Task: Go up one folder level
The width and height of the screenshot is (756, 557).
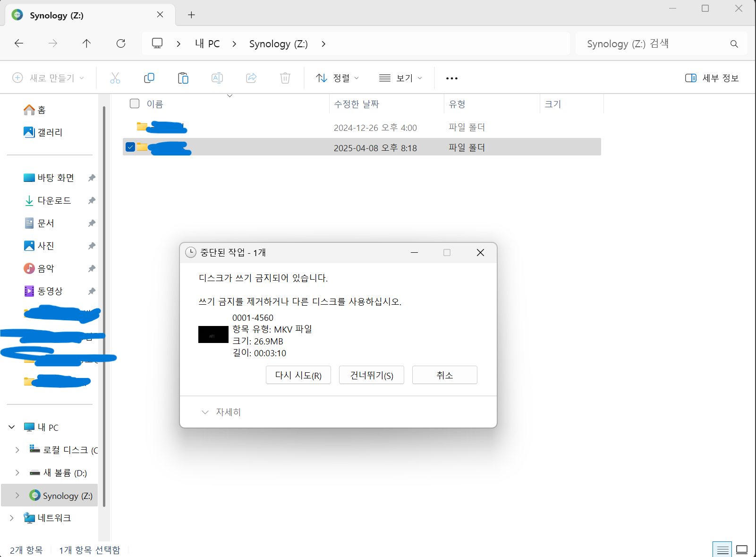Action: point(86,43)
